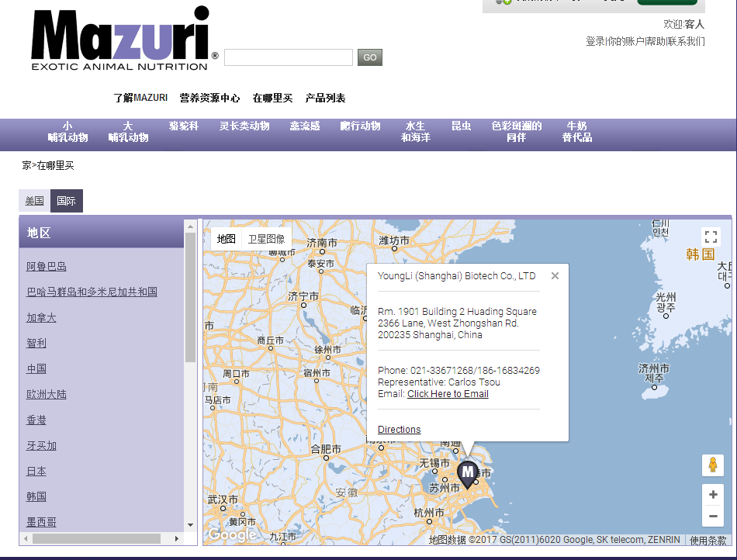
Task: Open the map 使用条款 link
Action: click(x=708, y=541)
